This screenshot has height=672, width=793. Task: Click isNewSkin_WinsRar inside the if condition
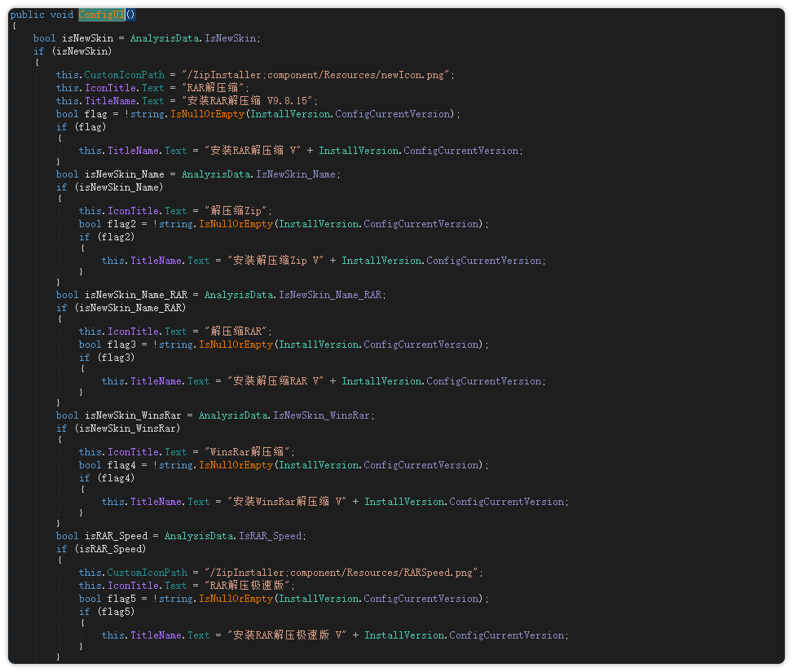[126, 428]
